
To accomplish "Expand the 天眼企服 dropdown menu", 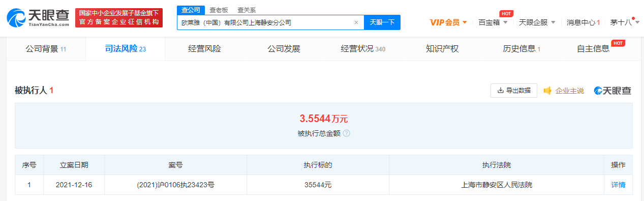I will 537,22.
